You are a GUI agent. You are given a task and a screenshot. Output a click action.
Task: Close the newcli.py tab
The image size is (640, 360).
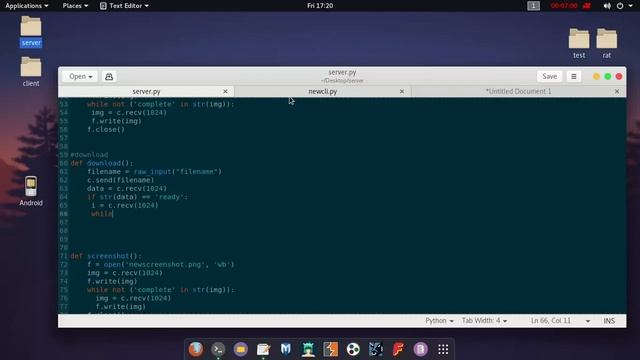tap(402, 91)
